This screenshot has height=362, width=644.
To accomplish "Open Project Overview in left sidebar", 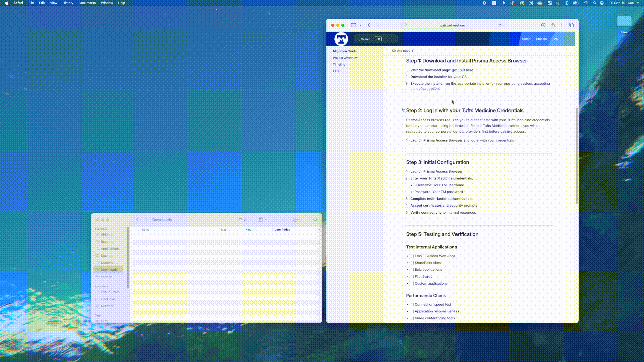I will click(345, 58).
